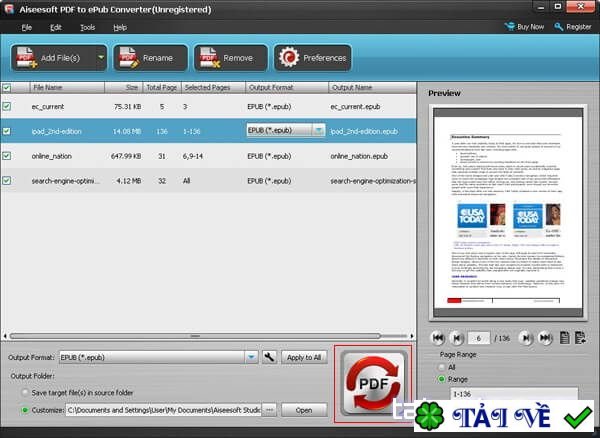Click the Output Name column header

[x=372, y=88]
